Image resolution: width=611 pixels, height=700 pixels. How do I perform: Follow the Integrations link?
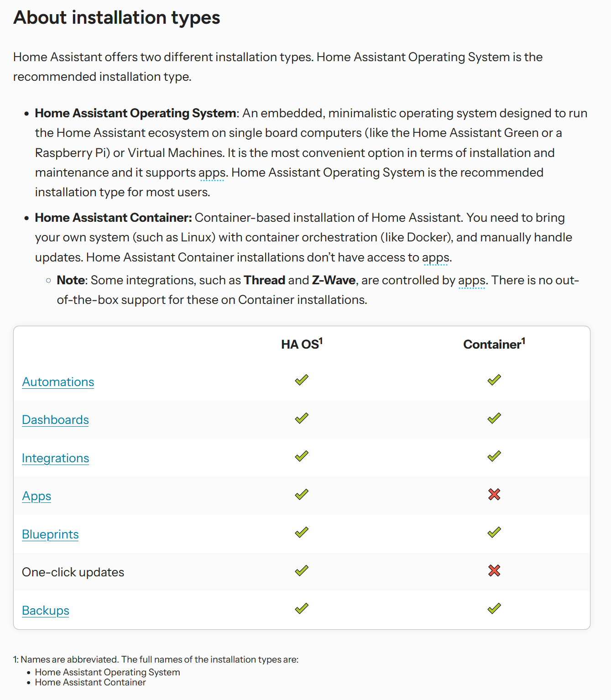55,458
